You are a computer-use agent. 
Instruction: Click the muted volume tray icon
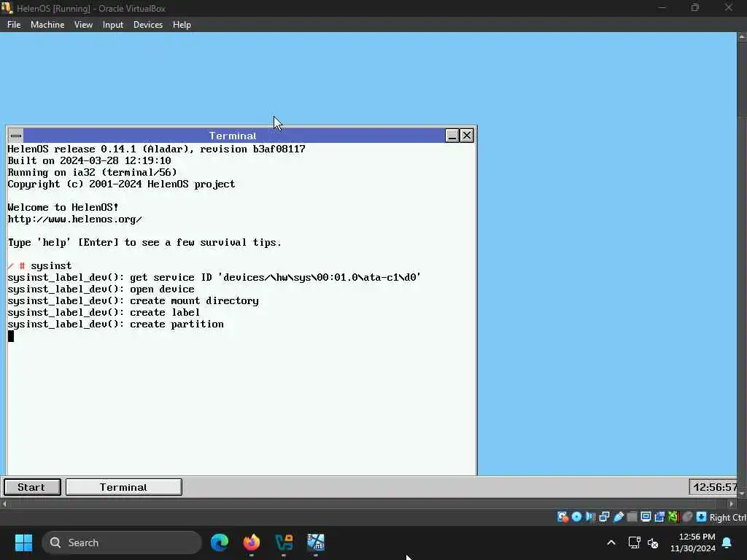(x=653, y=542)
